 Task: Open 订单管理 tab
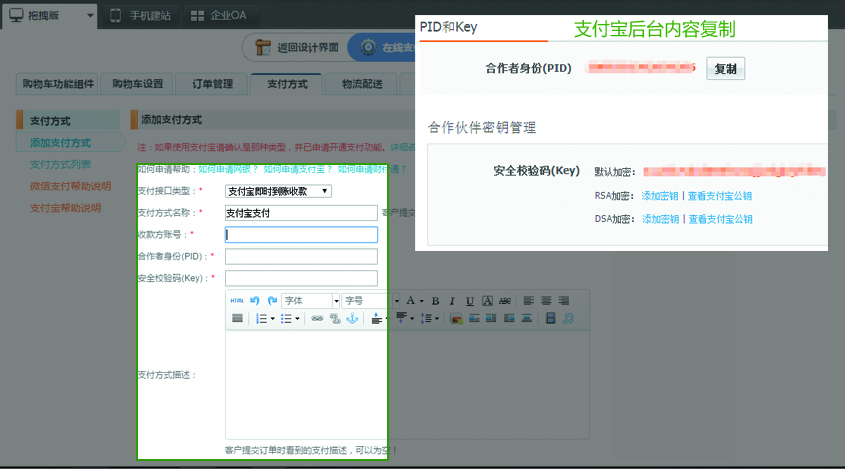click(212, 84)
